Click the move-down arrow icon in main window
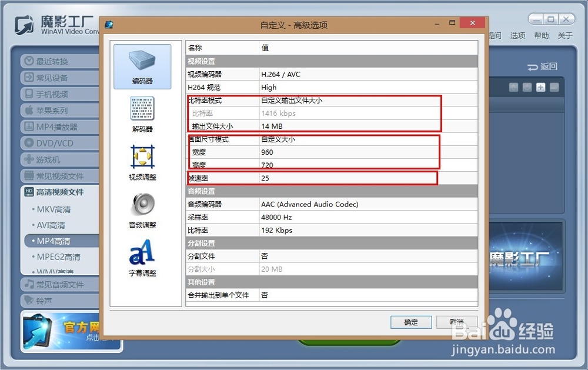This screenshot has height=370, width=588. pos(527,88)
